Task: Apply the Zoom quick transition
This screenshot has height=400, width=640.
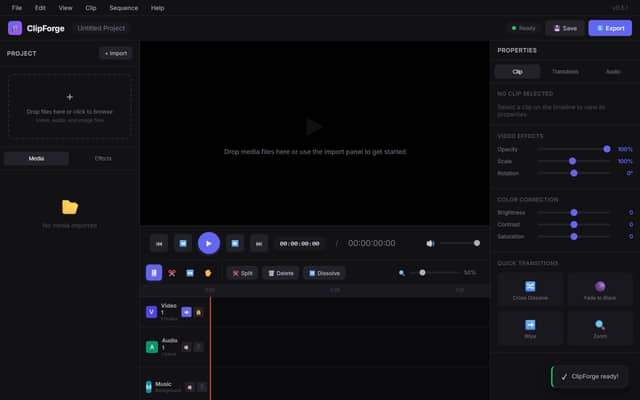Action: [x=600, y=329]
